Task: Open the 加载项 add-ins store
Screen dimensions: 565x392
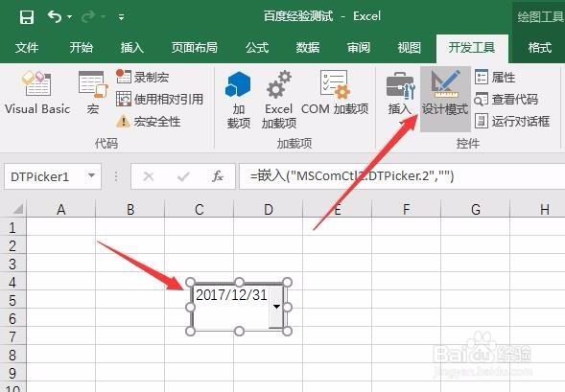Action: click(x=238, y=100)
